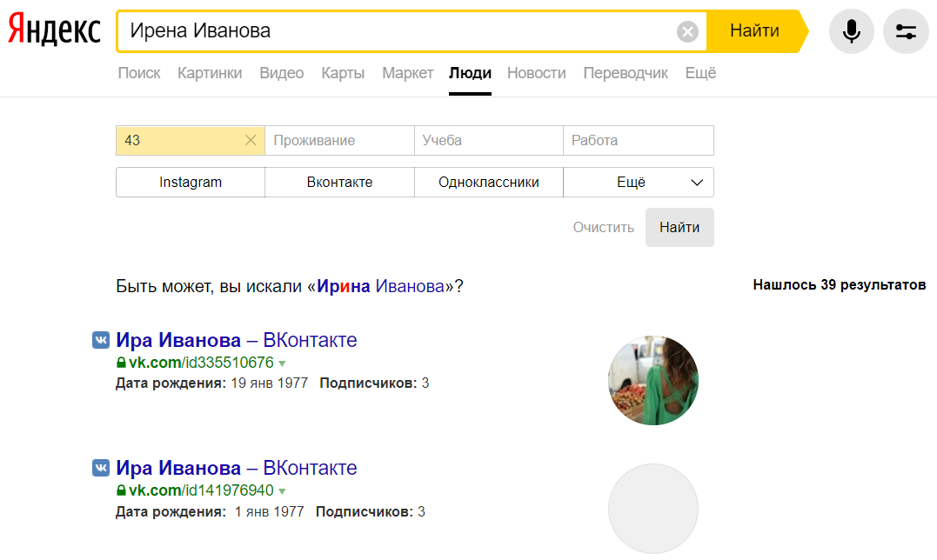Open the Карты tab
The image size is (937, 560).
tap(343, 73)
